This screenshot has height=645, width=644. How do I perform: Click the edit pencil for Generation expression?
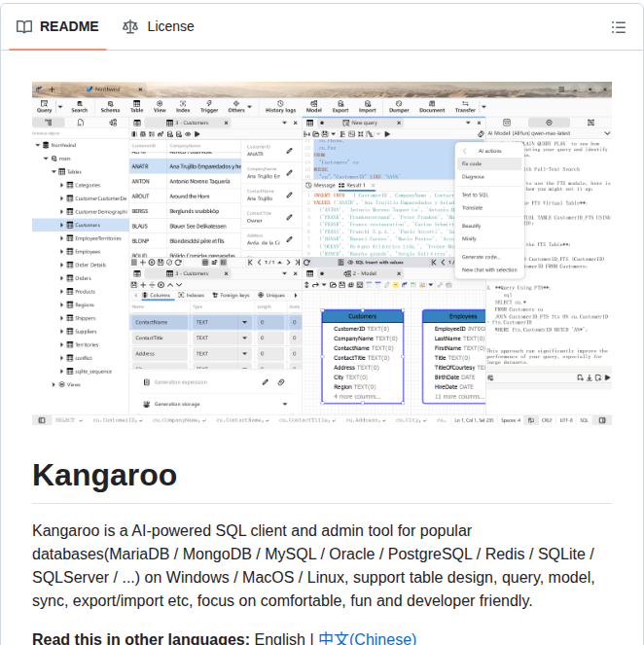[x=266, y=382]
